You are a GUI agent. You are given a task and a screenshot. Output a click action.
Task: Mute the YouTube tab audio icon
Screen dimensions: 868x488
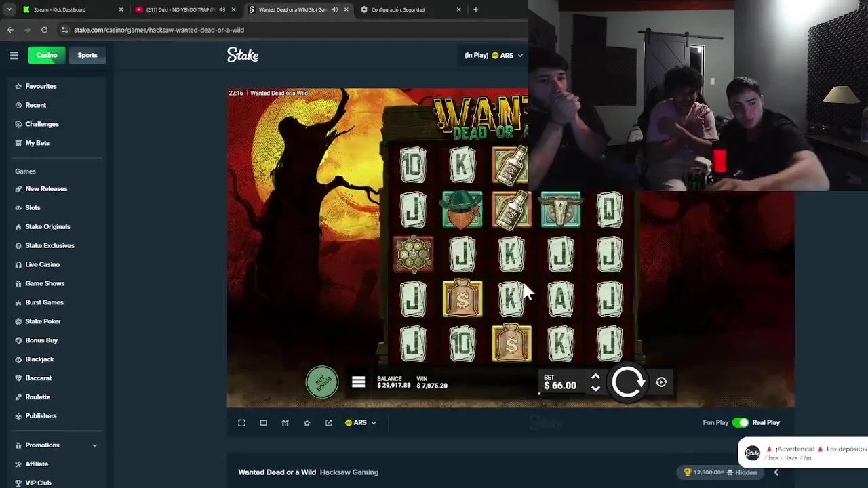[222, 9]
